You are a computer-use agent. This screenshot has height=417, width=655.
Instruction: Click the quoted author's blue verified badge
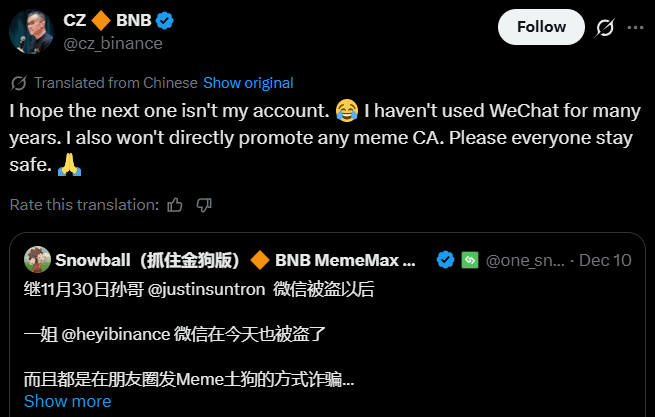click(446, 261)
